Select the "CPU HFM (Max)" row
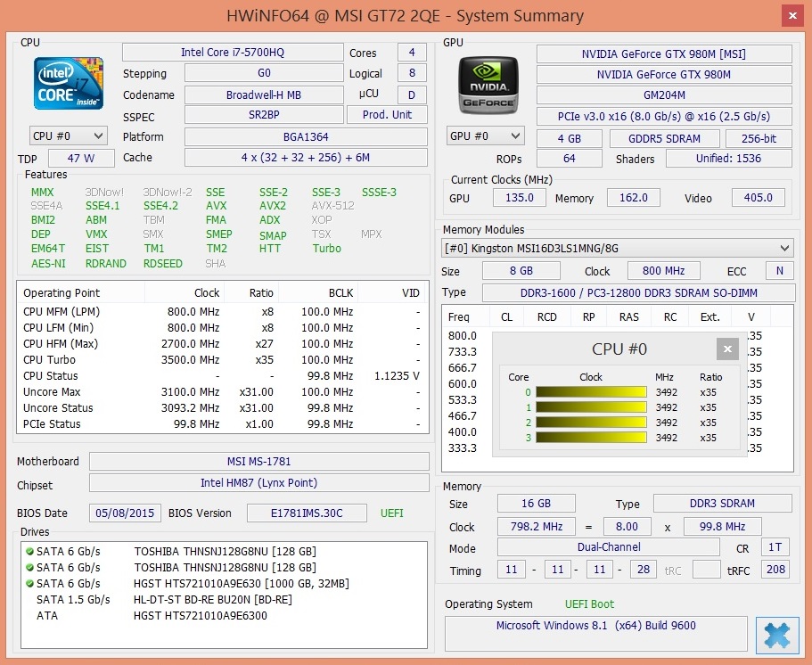 pyautogui.click(x=223, y=344)
